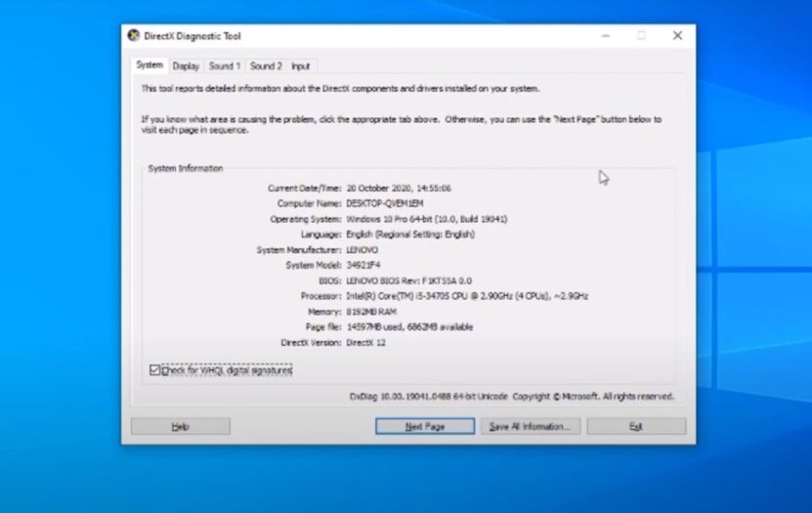
Task: Click the Operating System label
Action: [x=306, y=219]
